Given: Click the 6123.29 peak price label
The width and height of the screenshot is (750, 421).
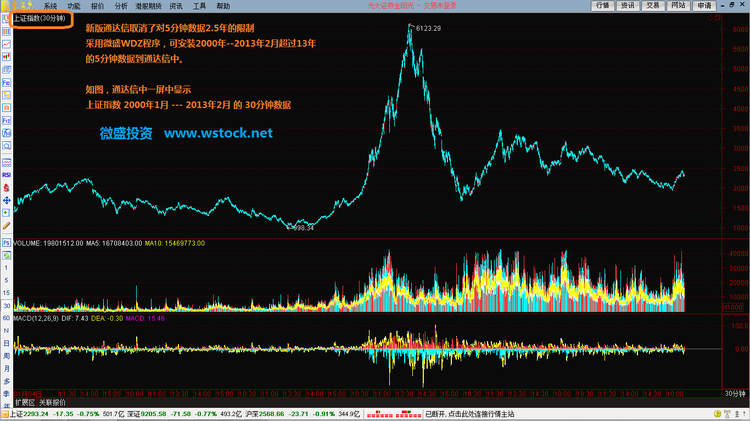Looking at the screenshot, I should [428, 29].
